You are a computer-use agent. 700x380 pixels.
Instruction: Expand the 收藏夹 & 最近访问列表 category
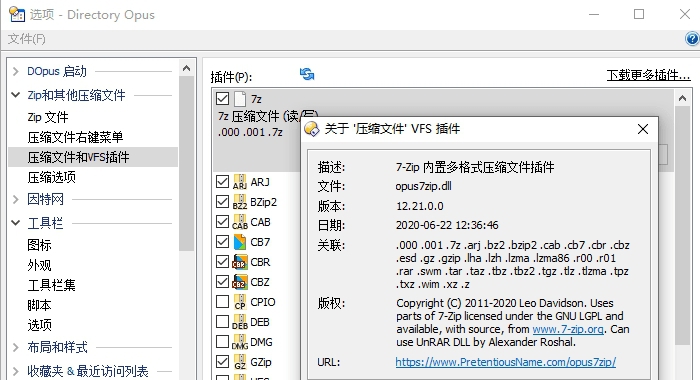[x=16, y=371]
